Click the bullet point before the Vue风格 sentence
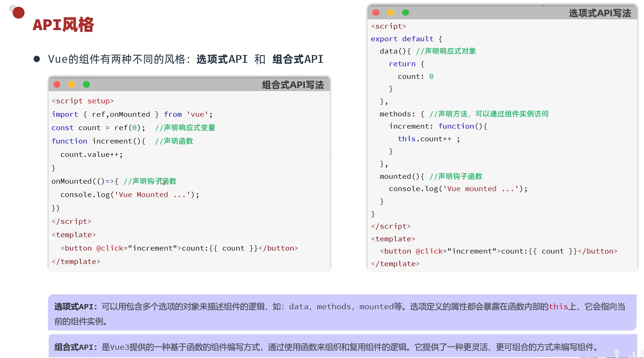 [36, 58]
